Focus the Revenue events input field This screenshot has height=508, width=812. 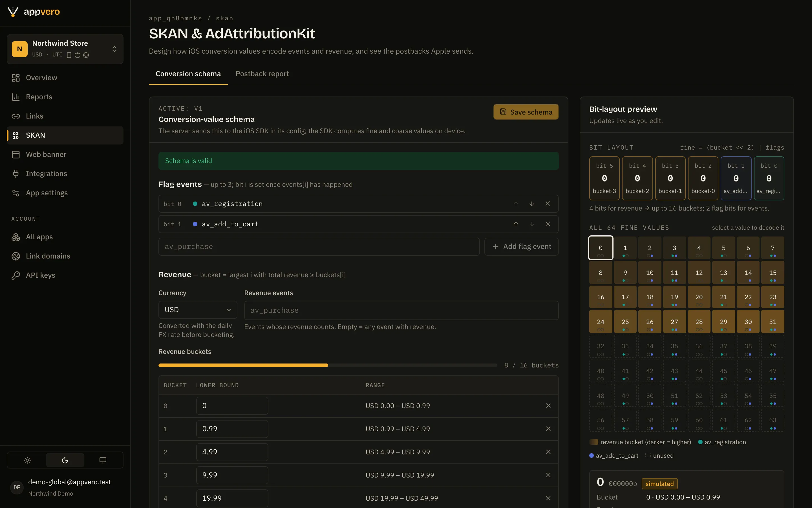coord(401,310)
